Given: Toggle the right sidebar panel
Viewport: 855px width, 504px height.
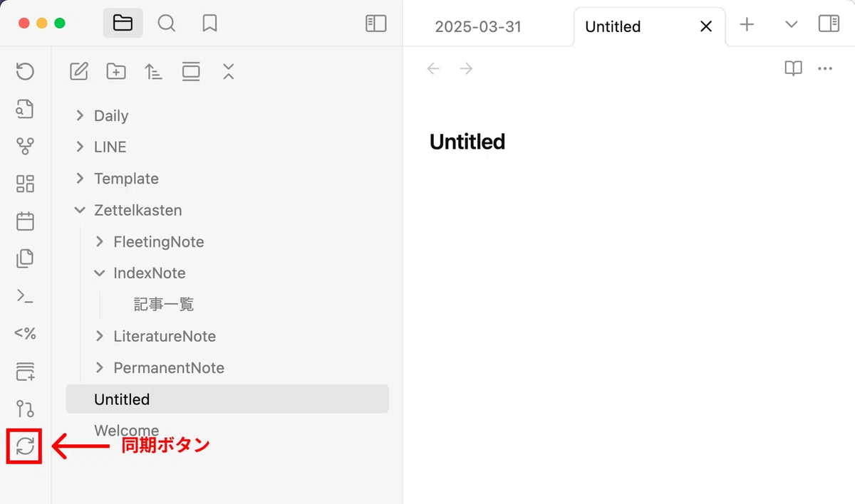Looking at the screenshot, I should click(829, 24).
